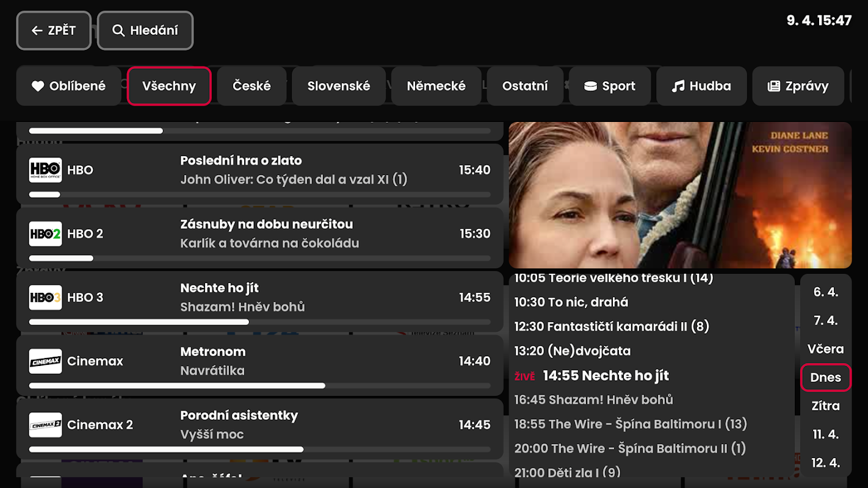Click the HBO 3 programme progress bar
This screenshot has width=868, height=488.
[x=259, y=322]
